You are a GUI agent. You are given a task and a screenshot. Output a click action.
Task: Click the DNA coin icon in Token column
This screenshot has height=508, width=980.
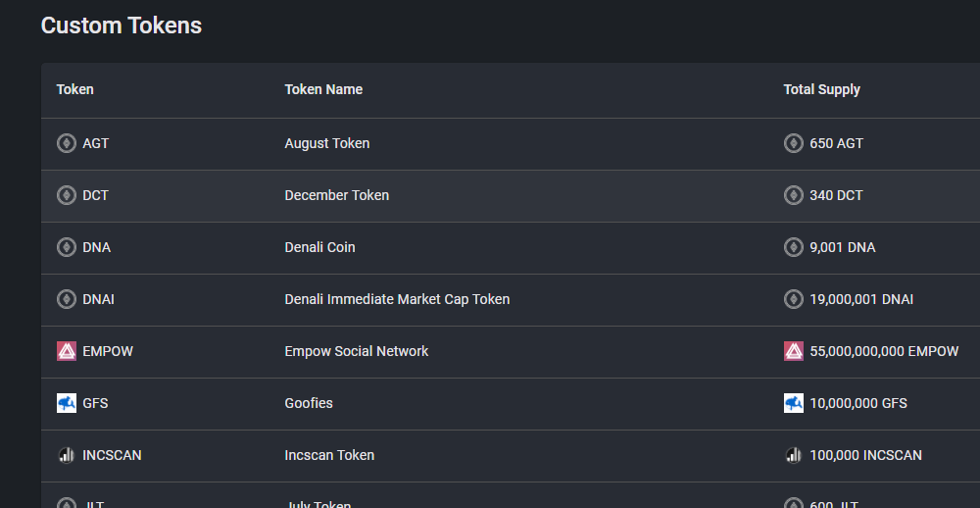click(x=67, y=247)
